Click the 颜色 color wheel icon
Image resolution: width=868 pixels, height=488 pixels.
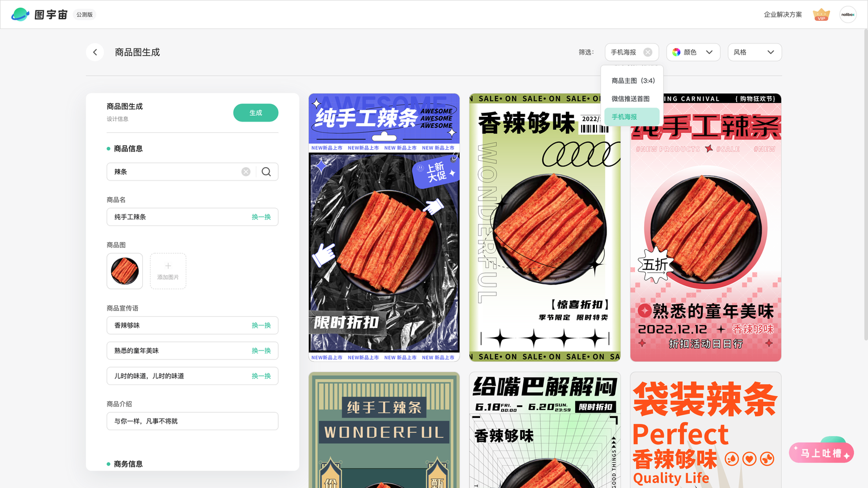pos(676,52)
